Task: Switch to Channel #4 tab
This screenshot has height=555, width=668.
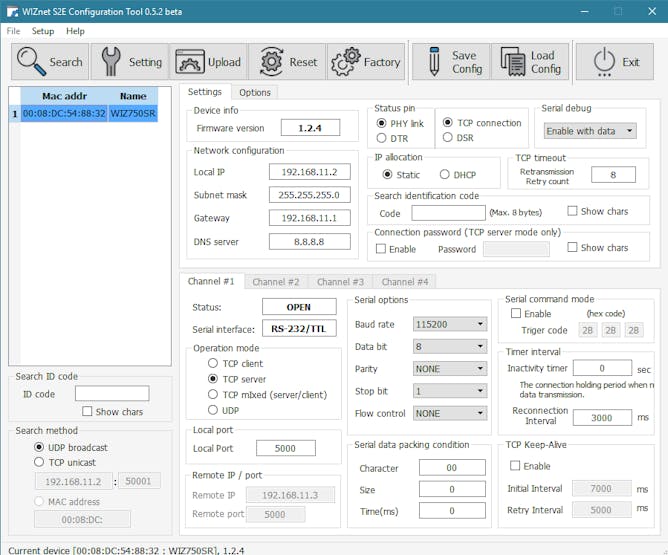Action: click(405, 282)
